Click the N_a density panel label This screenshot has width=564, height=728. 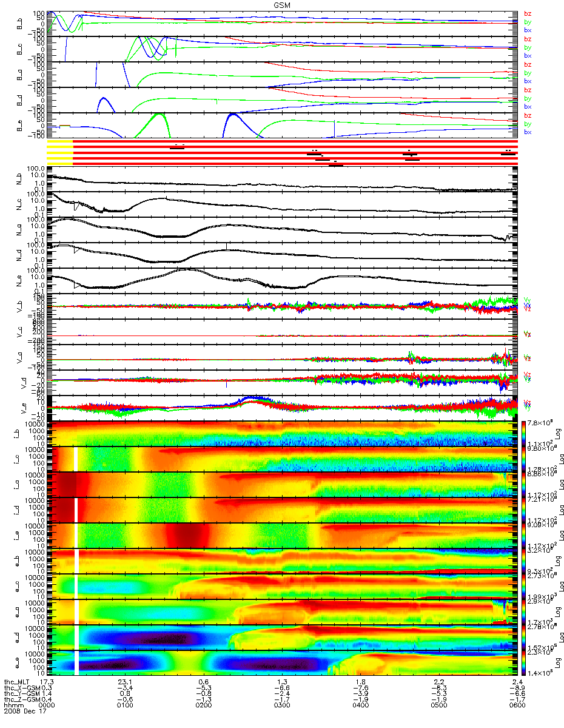click(x=20, y=230)
